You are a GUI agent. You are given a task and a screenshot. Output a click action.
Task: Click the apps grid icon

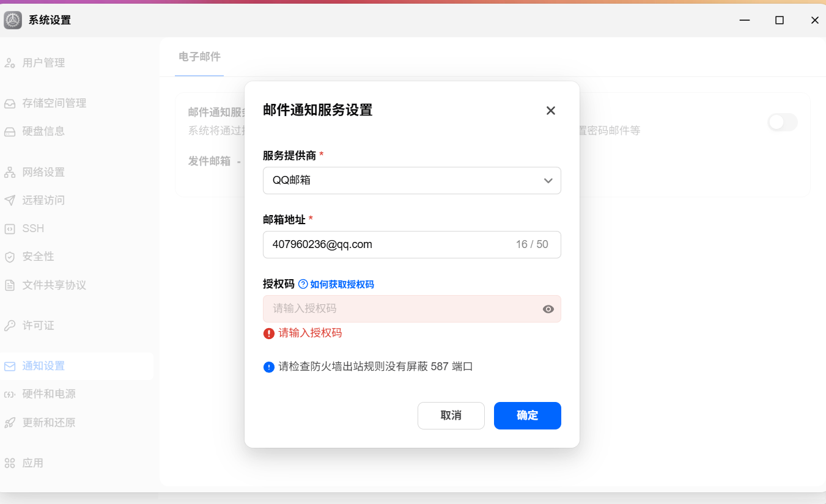[x=10, y=463]
